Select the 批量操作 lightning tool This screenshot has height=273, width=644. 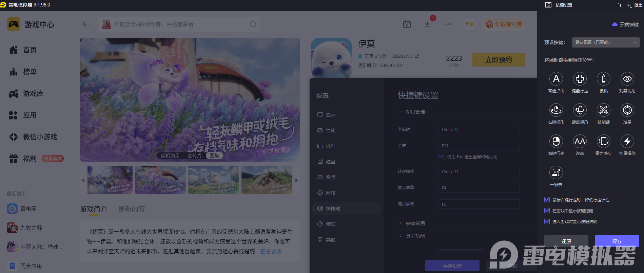(627, 142)
